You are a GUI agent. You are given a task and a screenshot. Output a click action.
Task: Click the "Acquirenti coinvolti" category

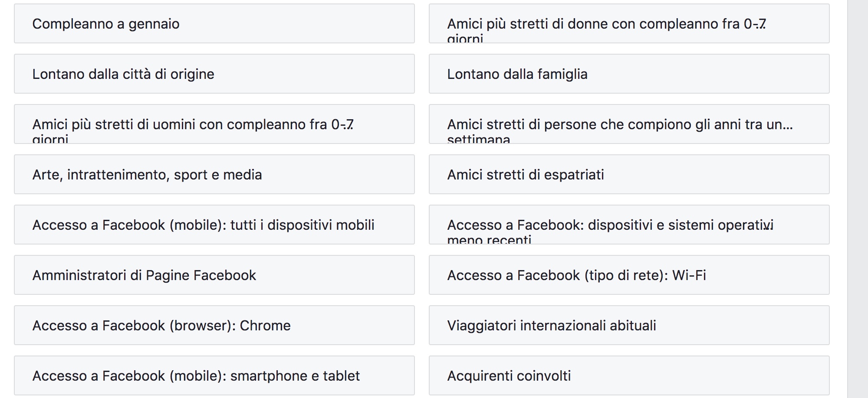(x=629, y=376)
